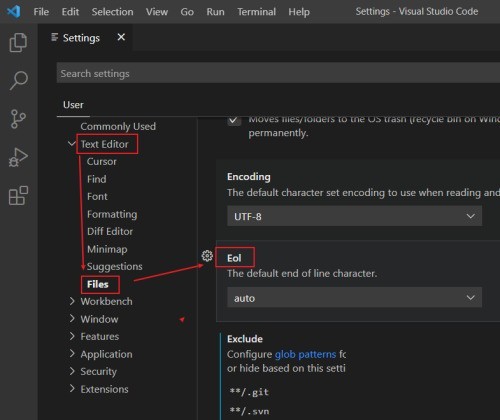Viewport: 500px width, 420px height.
Task: Open the Eol auto dropdown
Action: [354, 297]
